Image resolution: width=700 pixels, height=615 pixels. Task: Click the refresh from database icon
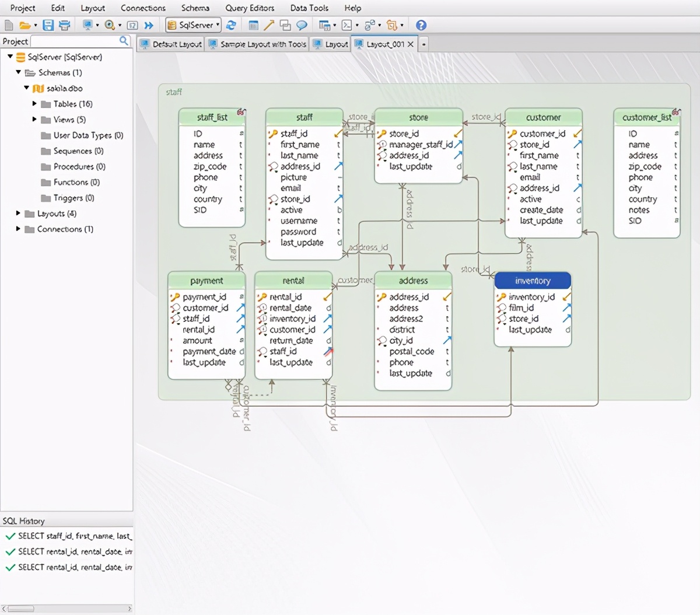[x=231, y=25]
